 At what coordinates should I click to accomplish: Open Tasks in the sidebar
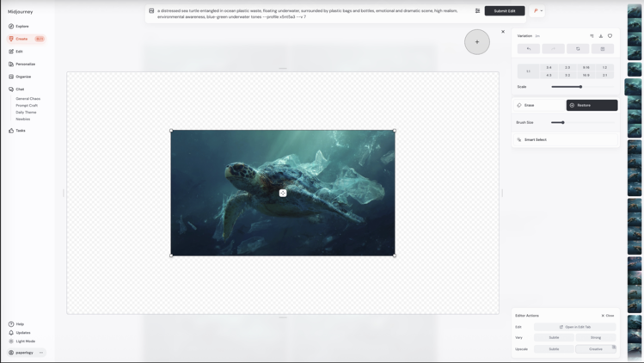pos(17,131)
